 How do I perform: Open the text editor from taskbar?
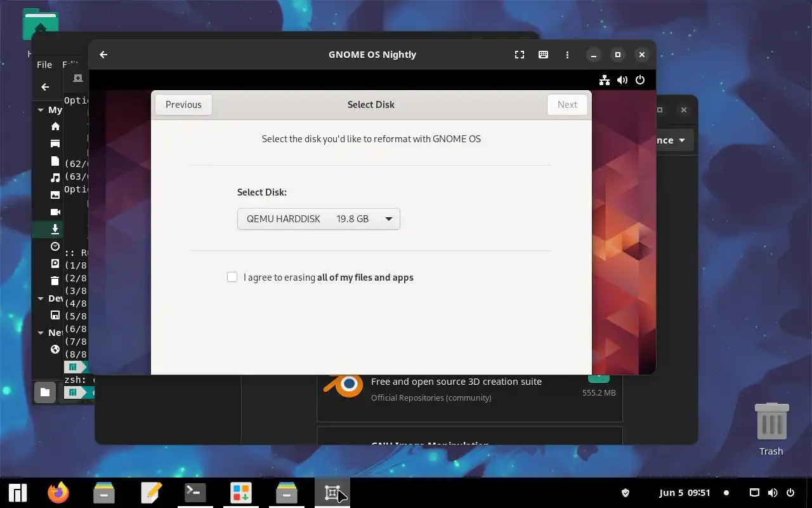click(150, 493)
